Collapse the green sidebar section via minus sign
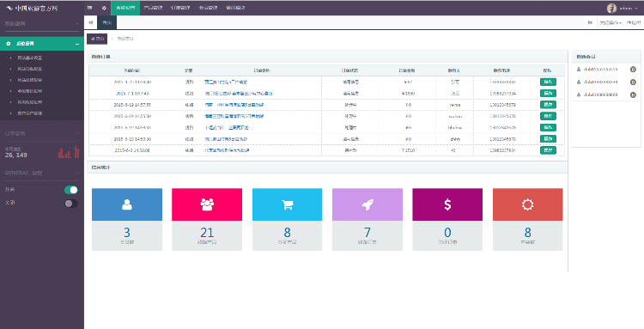 pyautogui.click(x=76, y=44)
